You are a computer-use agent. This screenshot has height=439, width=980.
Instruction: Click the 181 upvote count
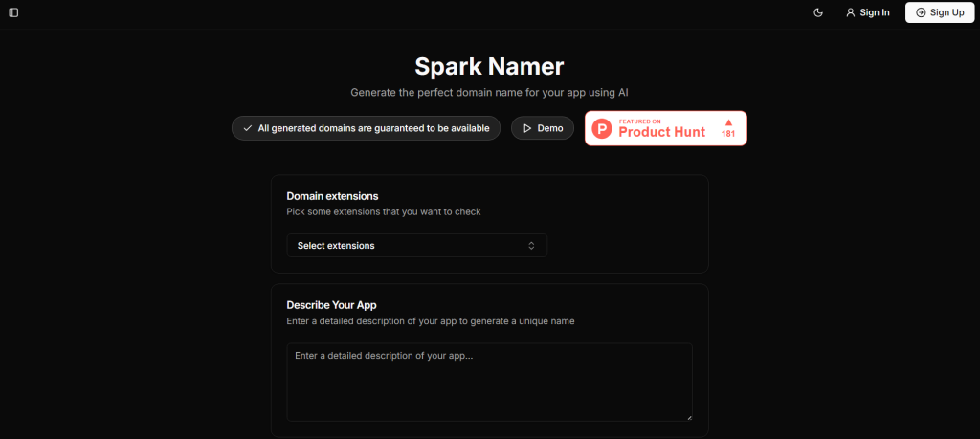tap(728, 135)
